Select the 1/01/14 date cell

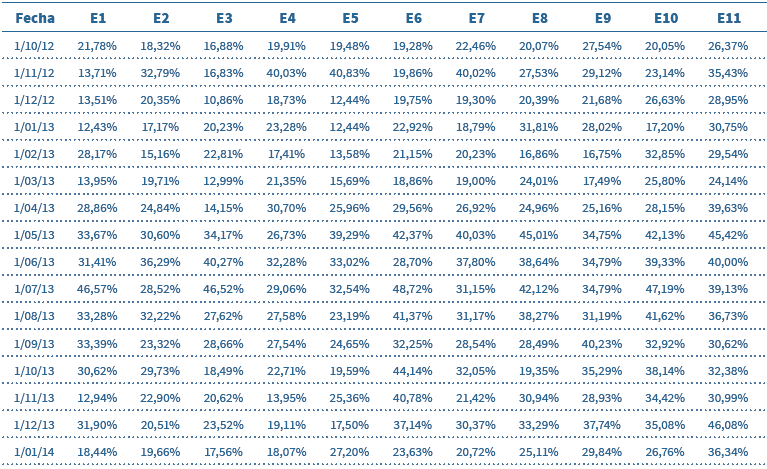(x=35, y=451)
